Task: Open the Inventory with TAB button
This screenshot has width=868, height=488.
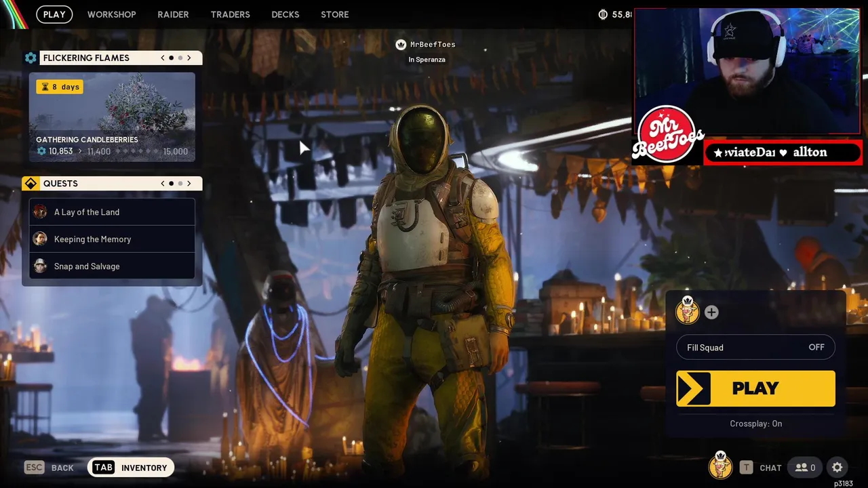Action: tap(131, 468)
